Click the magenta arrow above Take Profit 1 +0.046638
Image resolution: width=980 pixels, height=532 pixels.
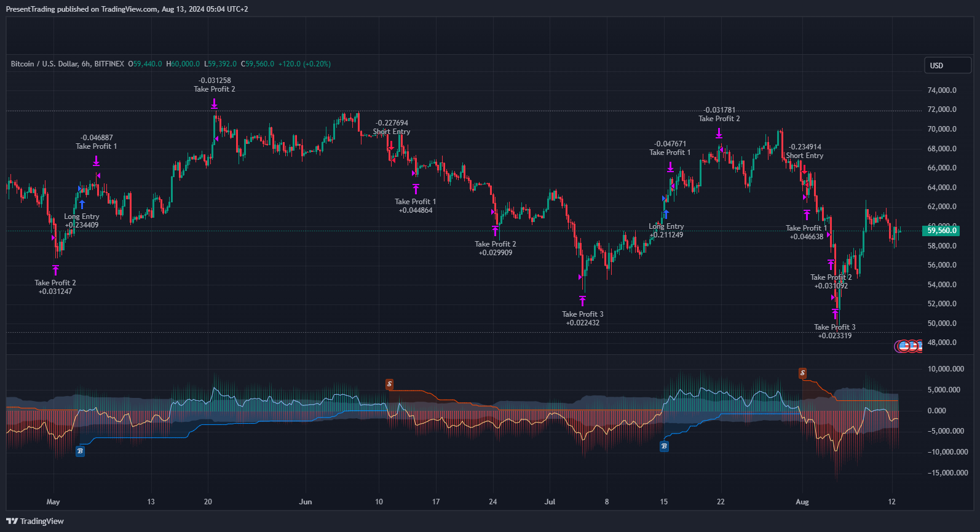pos(807,215)
